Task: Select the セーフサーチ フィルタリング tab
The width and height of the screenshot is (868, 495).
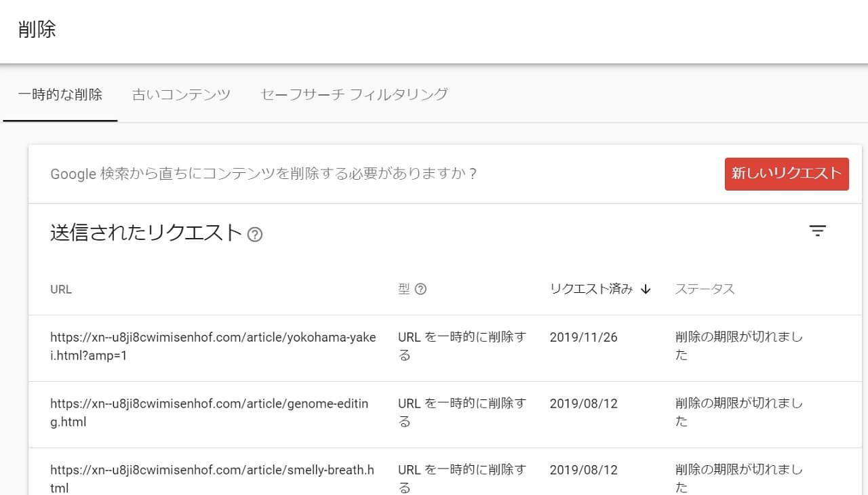Action: point(354,95)
